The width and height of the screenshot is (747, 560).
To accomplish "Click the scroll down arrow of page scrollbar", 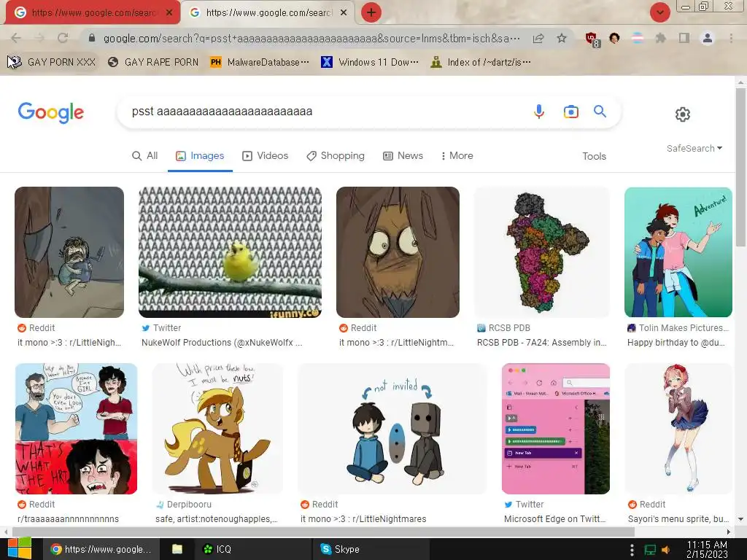I will click(740, 519).
